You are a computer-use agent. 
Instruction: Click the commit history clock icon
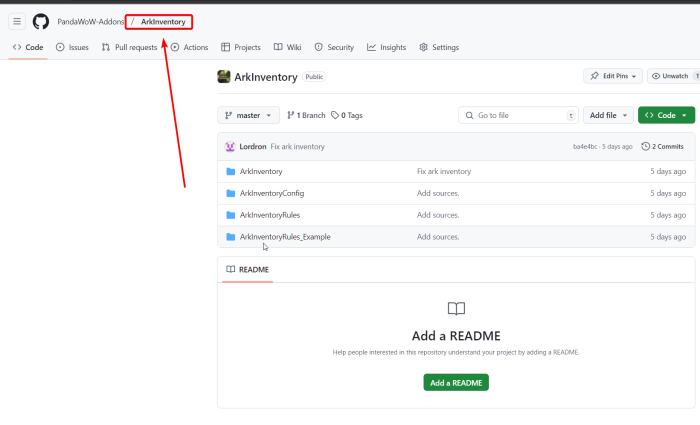(645, 146)
